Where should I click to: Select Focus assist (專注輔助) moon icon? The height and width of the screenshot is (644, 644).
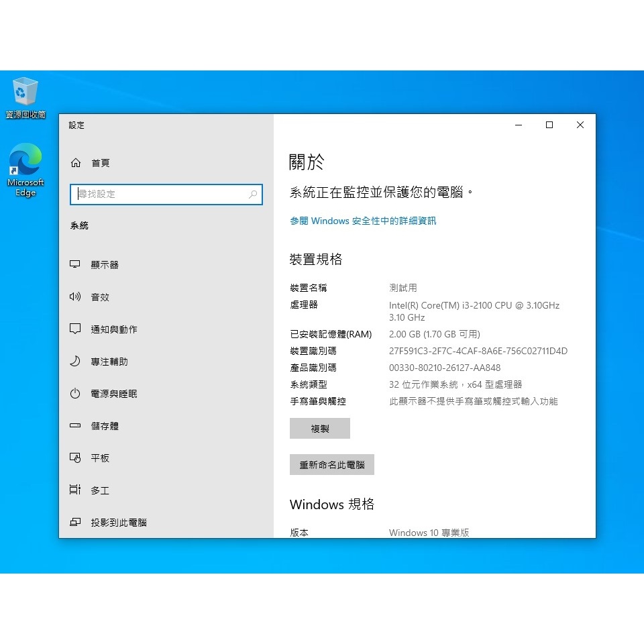click(75, 362)
